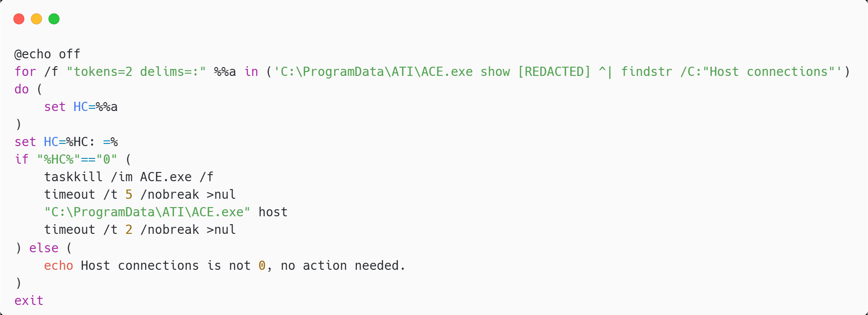Screen dimensions: 868x315
Task: Click the findstr word in the command
Action: pyautogui.click(x=646, y=72)
